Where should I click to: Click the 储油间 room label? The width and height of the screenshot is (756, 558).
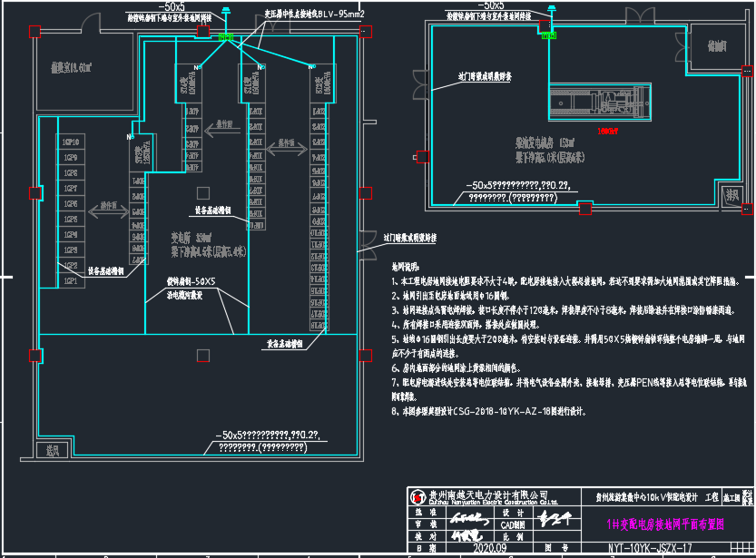click(x=717, y=46)
